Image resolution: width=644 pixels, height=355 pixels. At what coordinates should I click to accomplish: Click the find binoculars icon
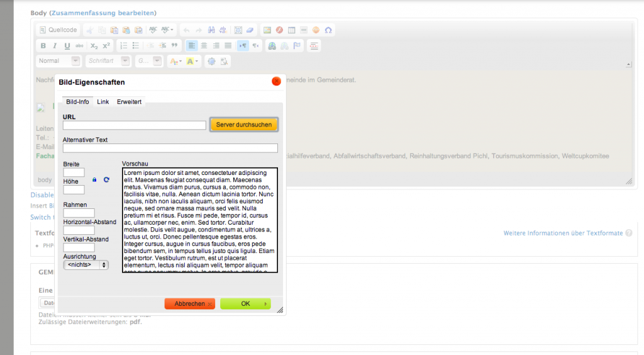[211, 30]
